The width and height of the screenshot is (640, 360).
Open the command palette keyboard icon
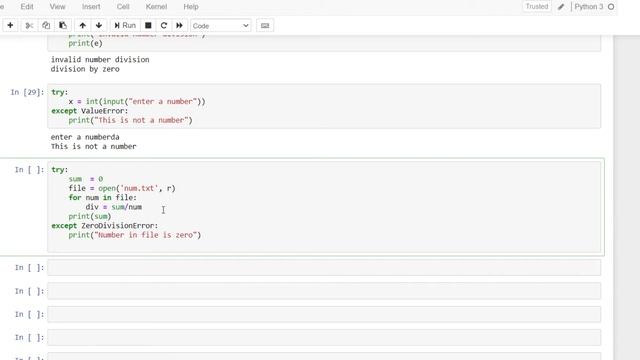(265, 25)
